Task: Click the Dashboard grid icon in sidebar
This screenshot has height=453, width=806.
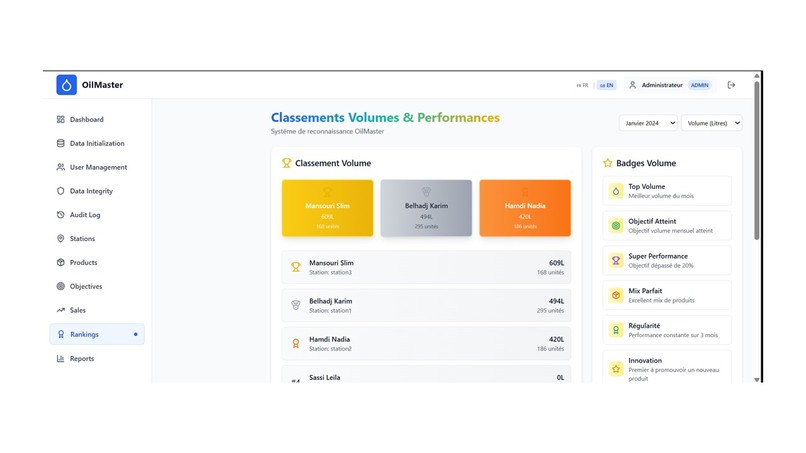Action: point(61,119)
